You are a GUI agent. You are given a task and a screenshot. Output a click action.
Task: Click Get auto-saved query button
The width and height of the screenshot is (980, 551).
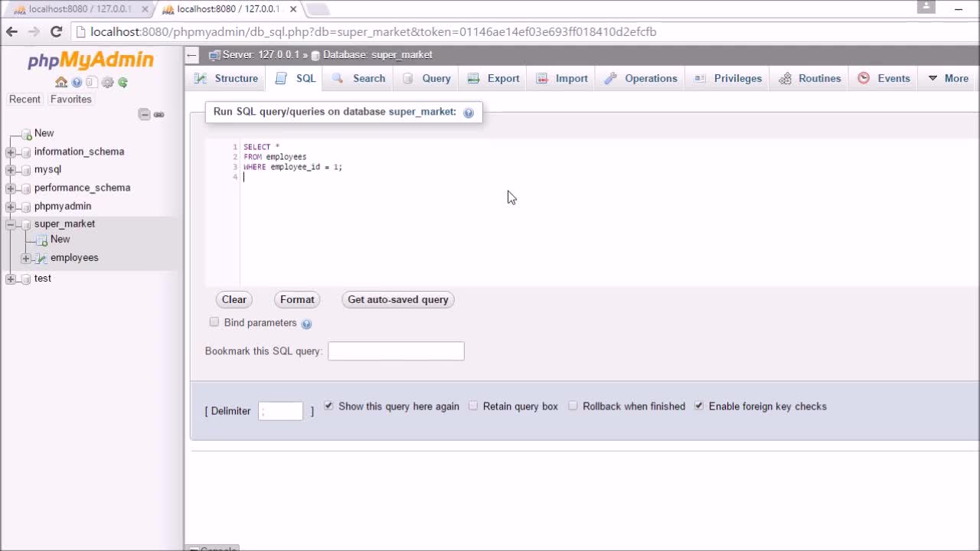point(398,299)
